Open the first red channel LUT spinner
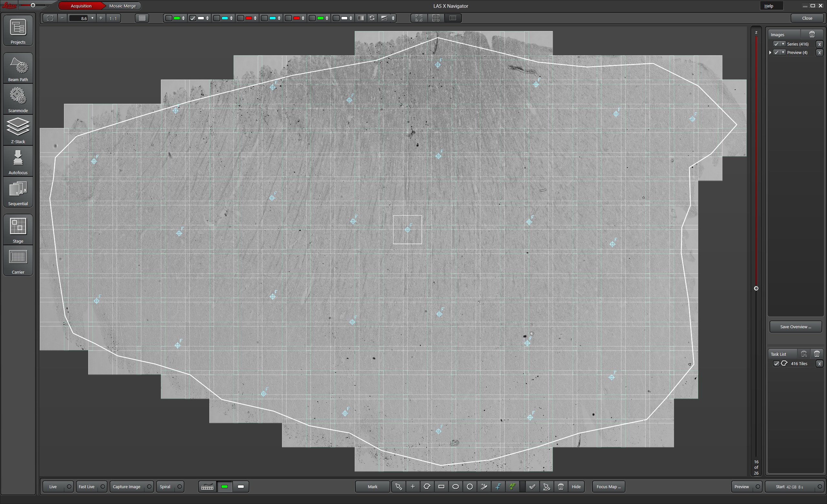 click(255, 18)
